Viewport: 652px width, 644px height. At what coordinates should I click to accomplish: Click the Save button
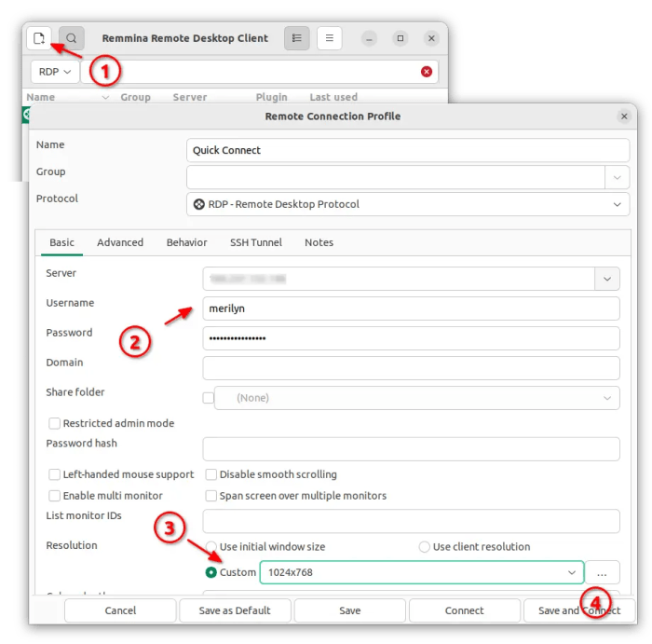(349, 610)
